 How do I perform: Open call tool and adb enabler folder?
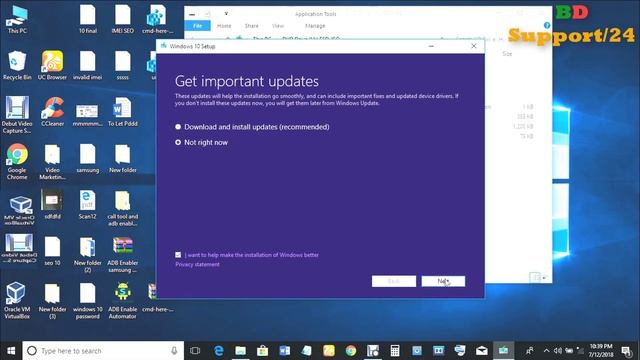(x=122, y=208)
